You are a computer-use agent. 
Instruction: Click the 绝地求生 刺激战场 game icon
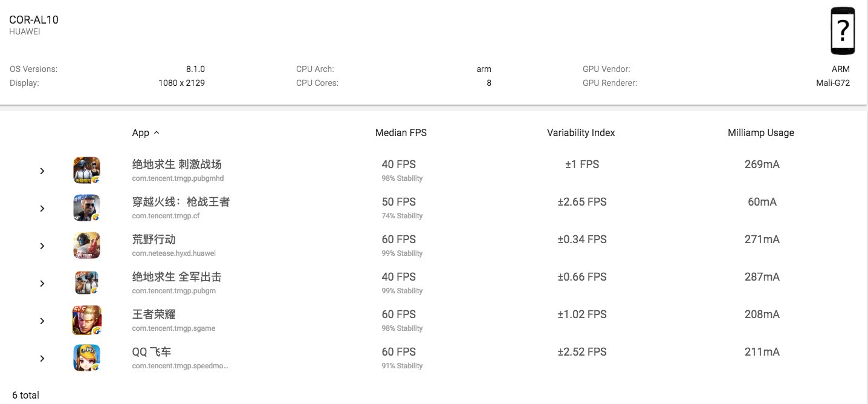pyautogui.click(x=86, y=170)
